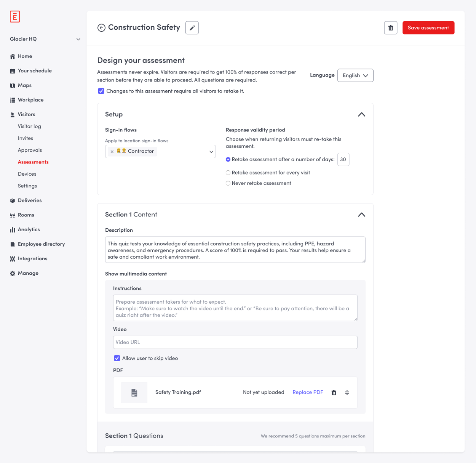Toggle 'Changes to this assessment require' checkbox

pos(101,91)
